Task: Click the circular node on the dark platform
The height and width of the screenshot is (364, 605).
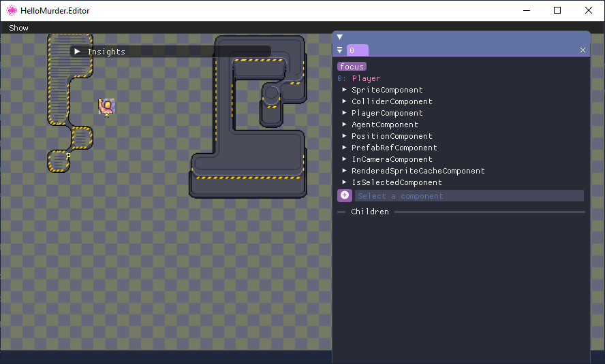Action: [272, 93]
